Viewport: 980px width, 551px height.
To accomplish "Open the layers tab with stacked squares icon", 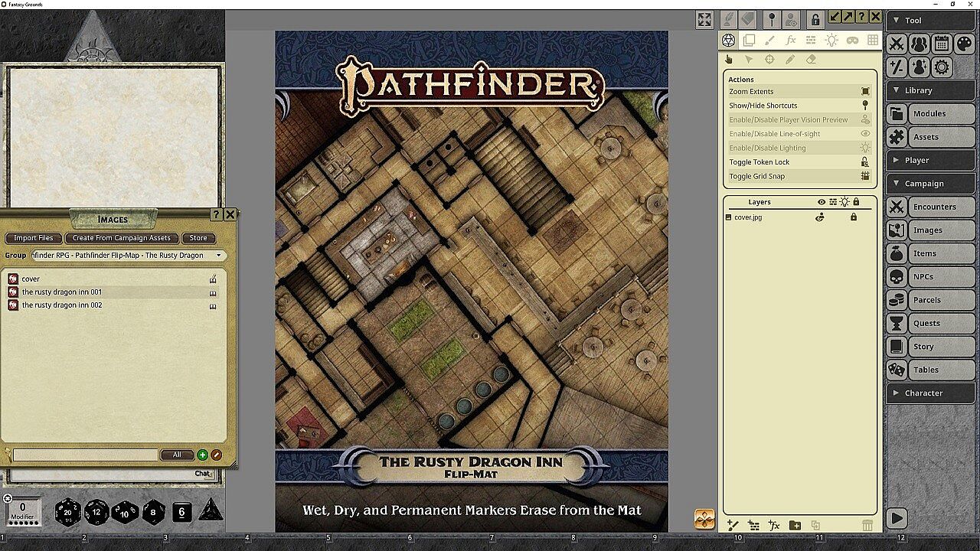I will pyautogui.click(x=749, y=41).
